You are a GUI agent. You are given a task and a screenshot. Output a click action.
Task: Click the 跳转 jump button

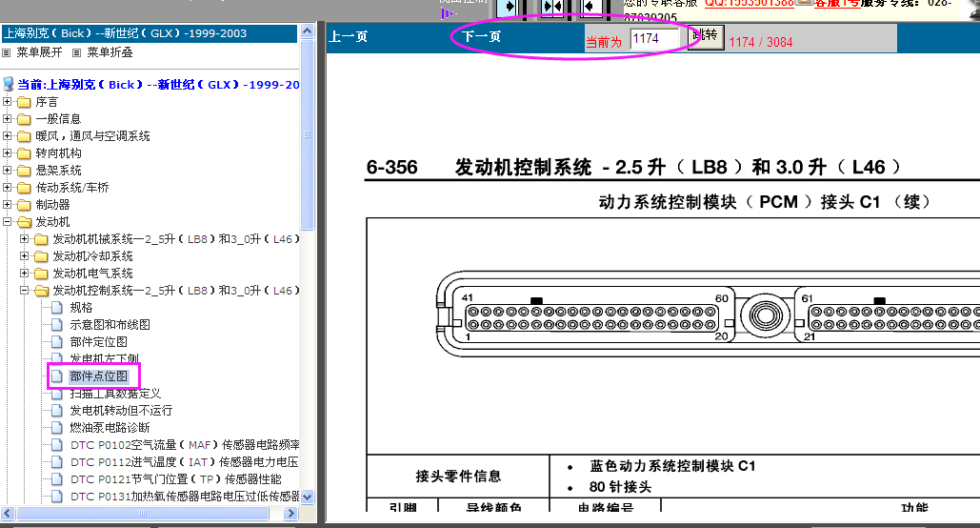coord(707,35)
